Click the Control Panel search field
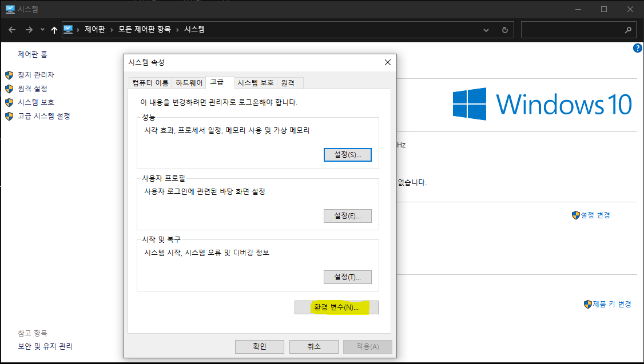 (x=578, y=30)
